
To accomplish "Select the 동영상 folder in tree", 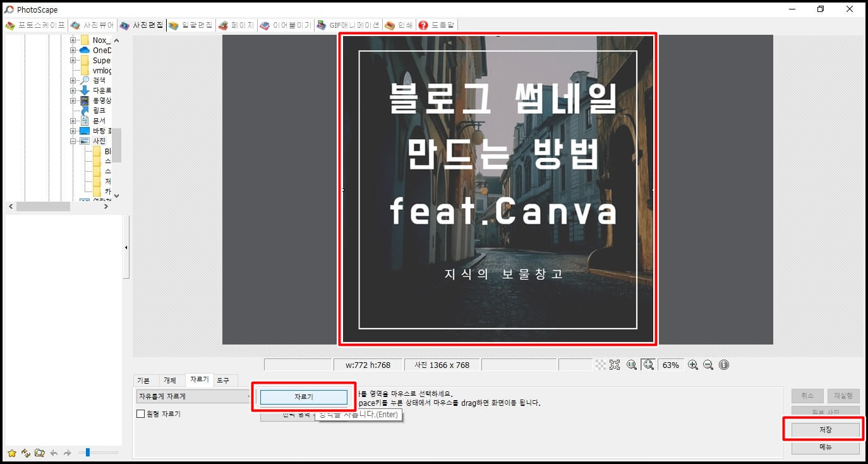I will click(x=102, y=101).
